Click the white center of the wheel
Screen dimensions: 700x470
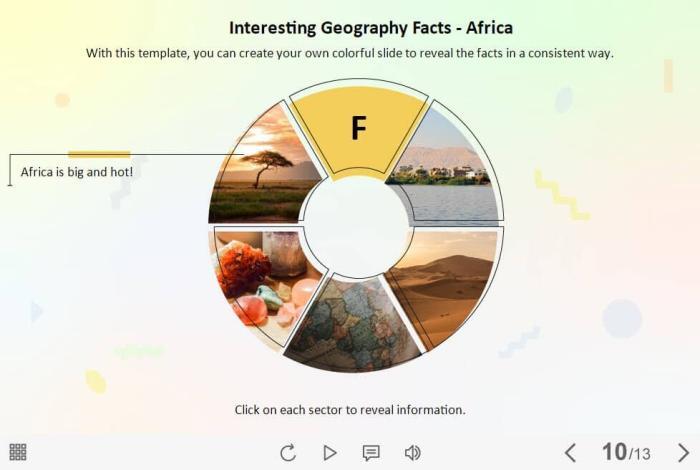coord(357,227)
